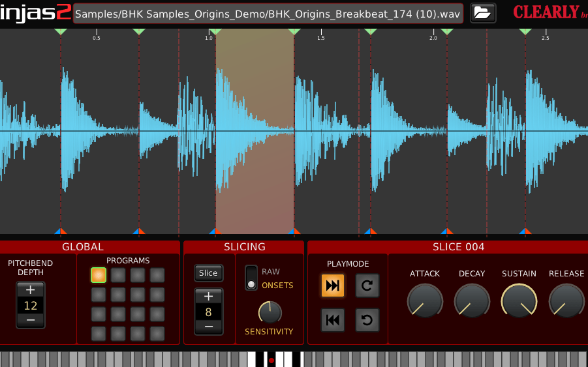Click the ATTACK knob
The height and width of the screenshot is (367, 588).
425,301
